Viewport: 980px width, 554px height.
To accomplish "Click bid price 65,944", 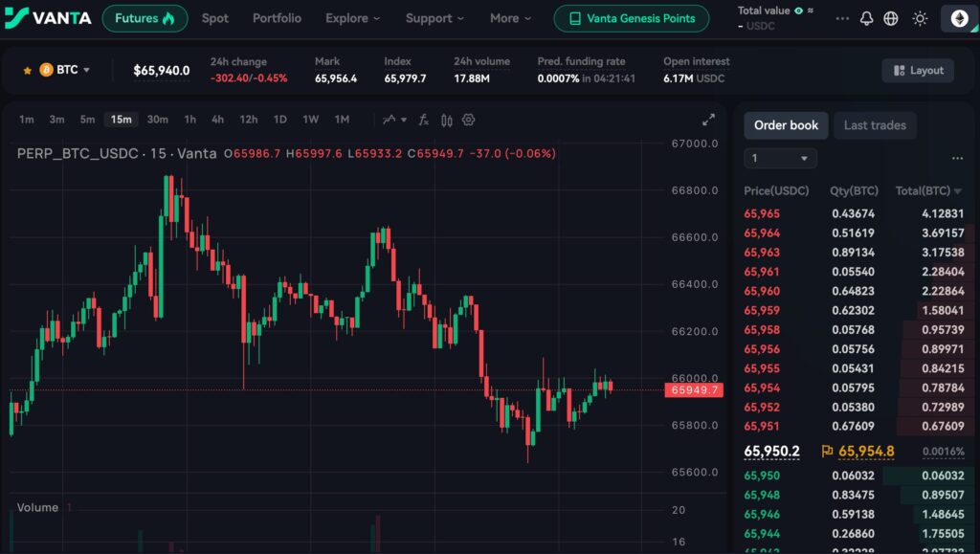I will point(762,534).
